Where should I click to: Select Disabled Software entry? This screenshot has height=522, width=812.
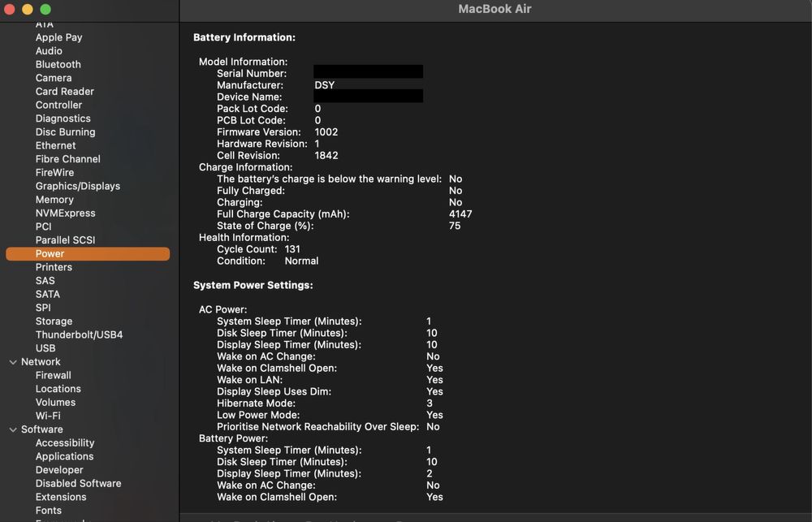pyautogui.click(x=78, y=483)
